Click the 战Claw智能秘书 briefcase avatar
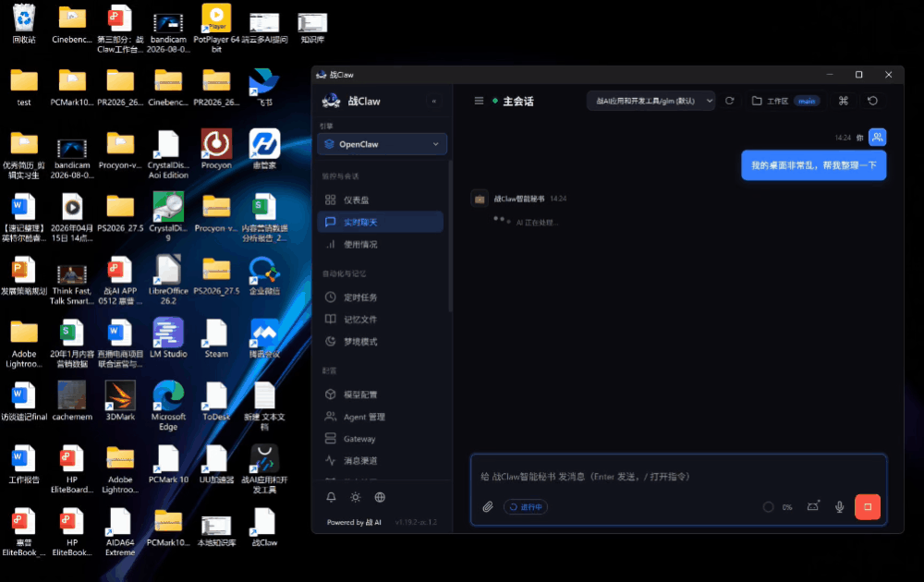This screenshot has width=924, height=582. pos(480,200)
